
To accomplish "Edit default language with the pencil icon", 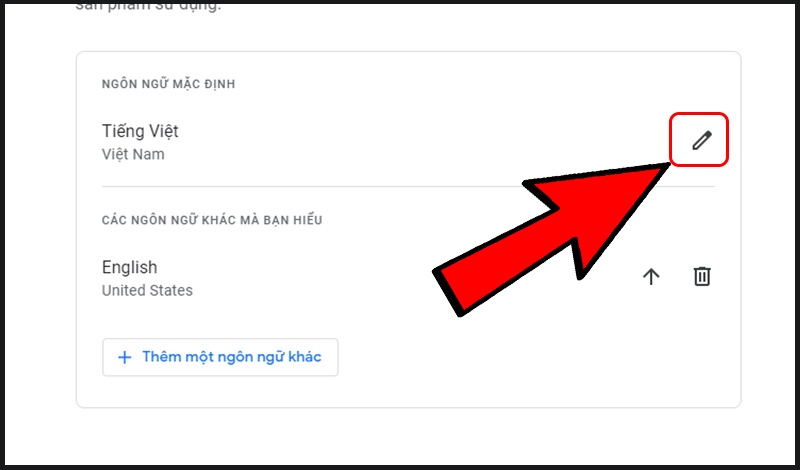I will tap(702, 140).
